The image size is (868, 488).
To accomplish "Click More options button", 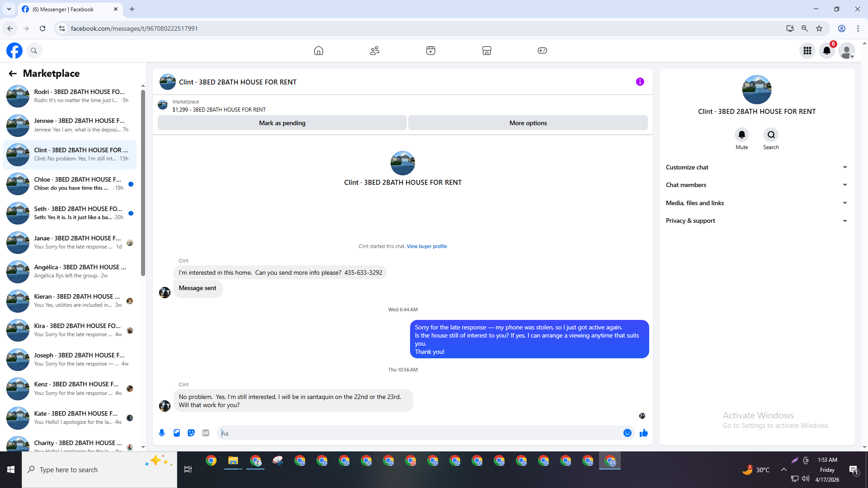I will (x=528, y=123).
